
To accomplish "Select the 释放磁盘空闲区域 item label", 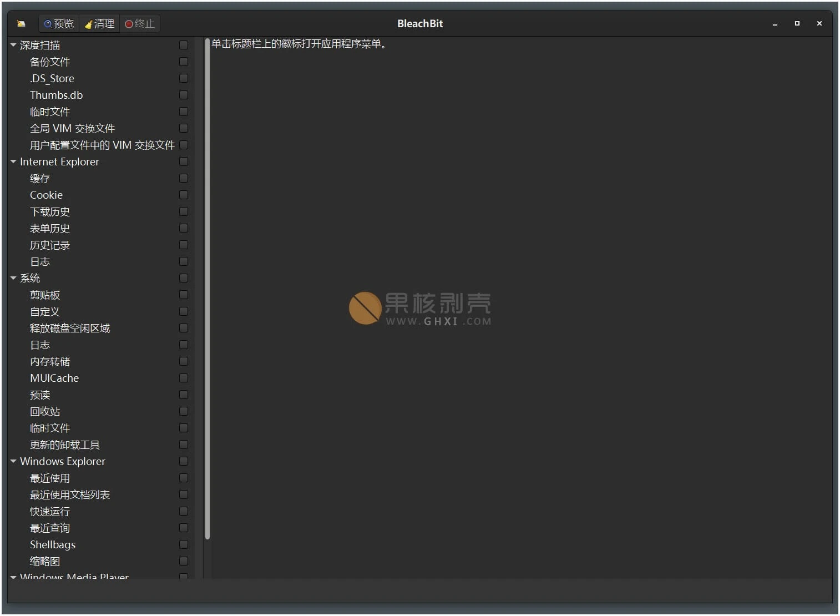I will (69, 328).
